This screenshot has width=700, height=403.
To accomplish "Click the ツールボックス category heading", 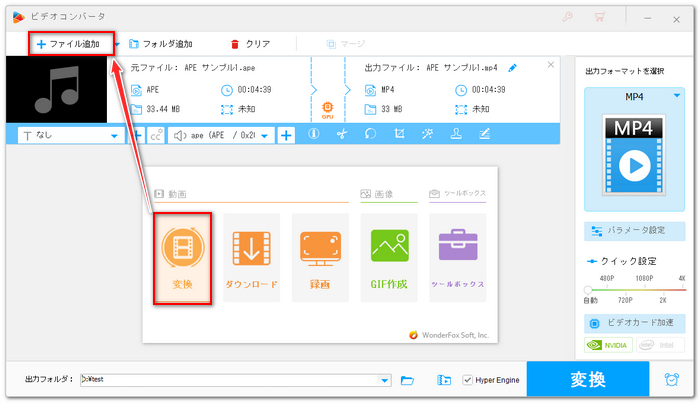I will pyautogui.click(x=458, y=193).
